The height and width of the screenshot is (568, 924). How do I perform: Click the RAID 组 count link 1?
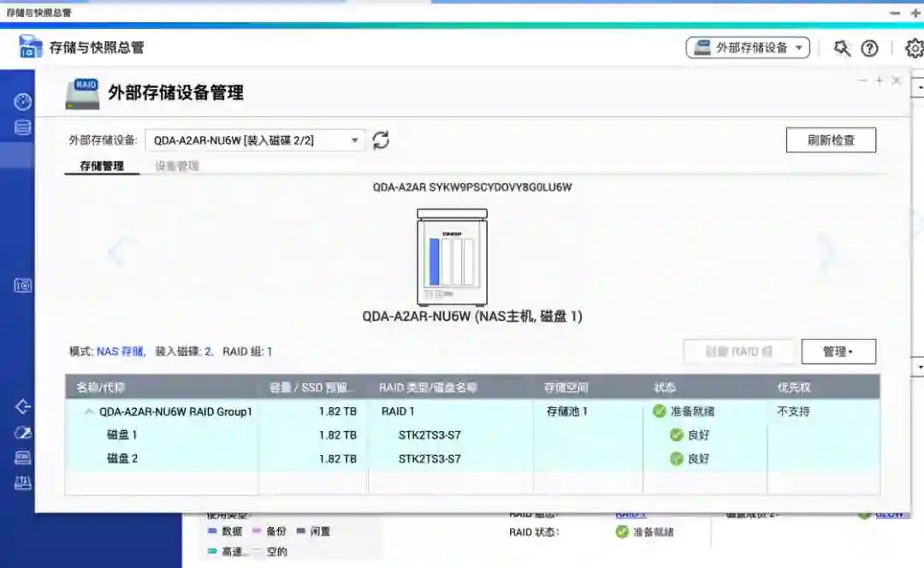click(269, 352)
